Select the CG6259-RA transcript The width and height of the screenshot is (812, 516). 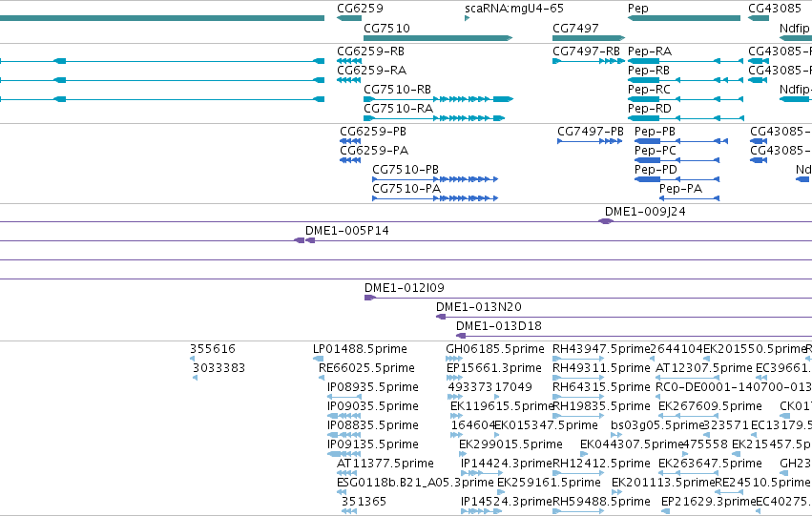348,80
